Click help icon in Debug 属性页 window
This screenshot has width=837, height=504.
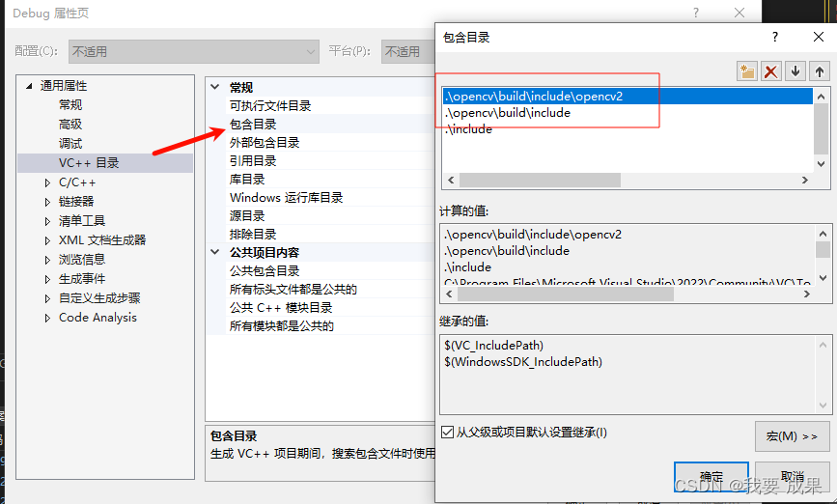[x=695, y=13]
